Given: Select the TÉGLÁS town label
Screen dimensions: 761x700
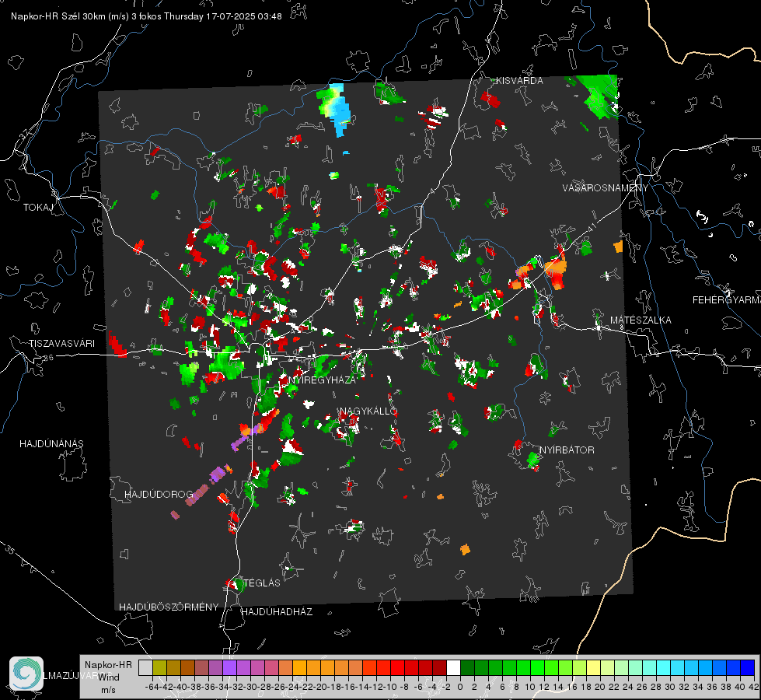Looking at the screenshot, I should pos(262,583).
